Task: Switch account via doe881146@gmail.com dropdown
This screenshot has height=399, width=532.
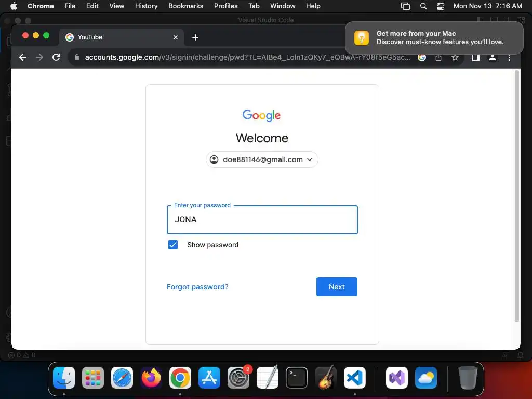Action: [262, 159]
